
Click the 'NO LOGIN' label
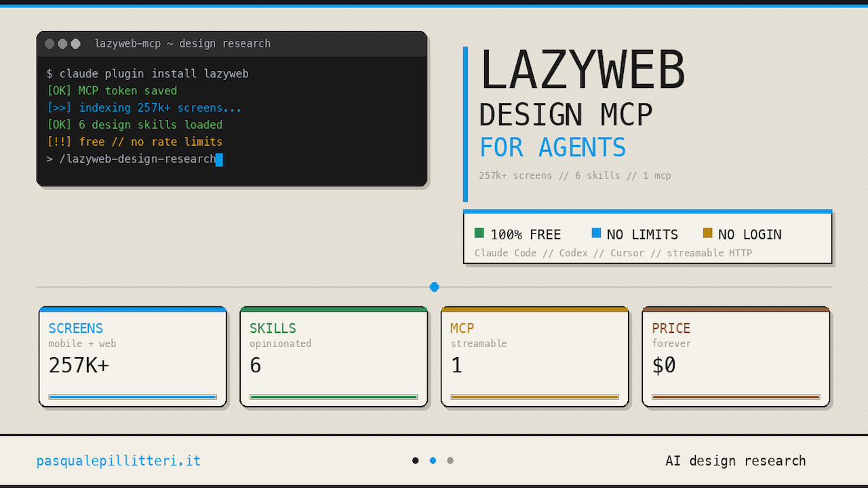(750, 235)
